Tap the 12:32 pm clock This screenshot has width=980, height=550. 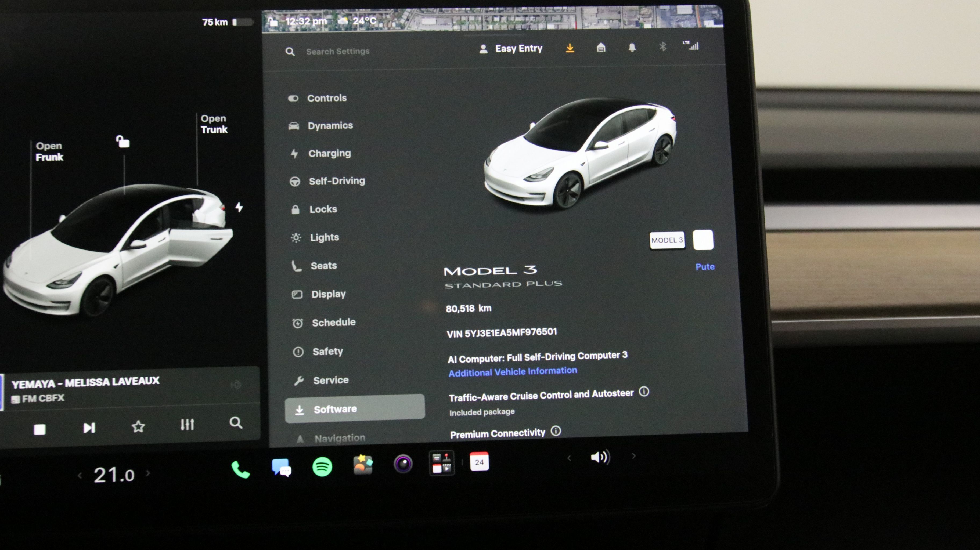(306, 21)
